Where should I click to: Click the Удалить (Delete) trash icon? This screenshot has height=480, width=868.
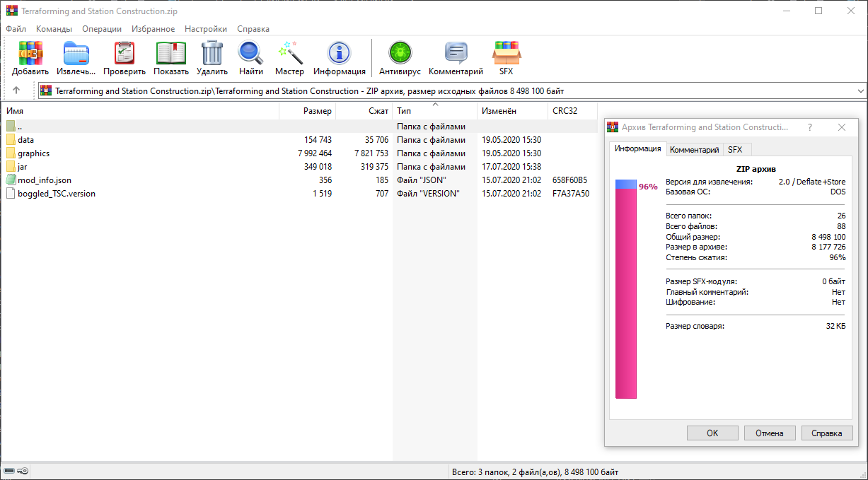tap(212, 53)
